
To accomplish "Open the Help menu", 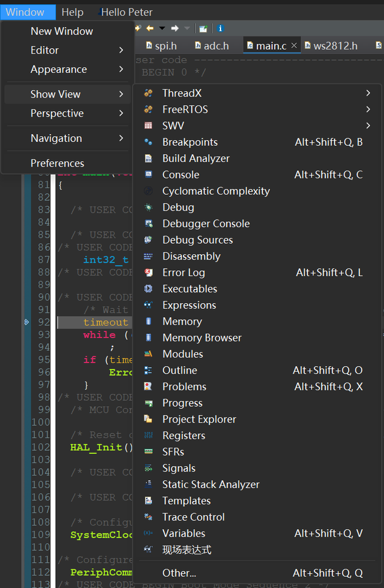I will (x=72, y=12).
